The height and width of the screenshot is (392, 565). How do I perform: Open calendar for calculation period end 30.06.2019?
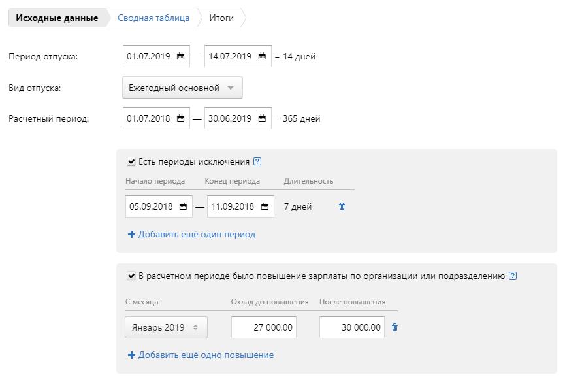click(262, 119)
